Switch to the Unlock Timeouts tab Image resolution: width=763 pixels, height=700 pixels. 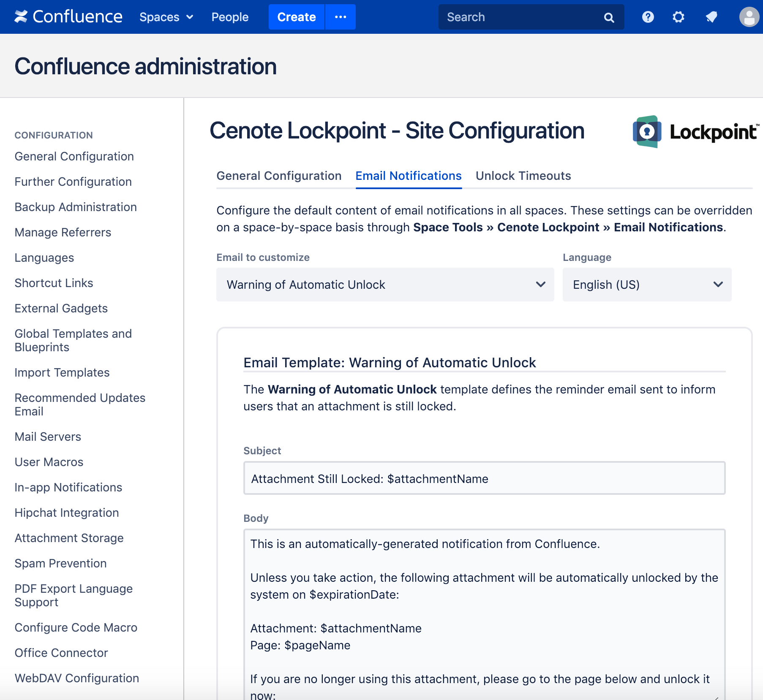click(x=523, y=176)
